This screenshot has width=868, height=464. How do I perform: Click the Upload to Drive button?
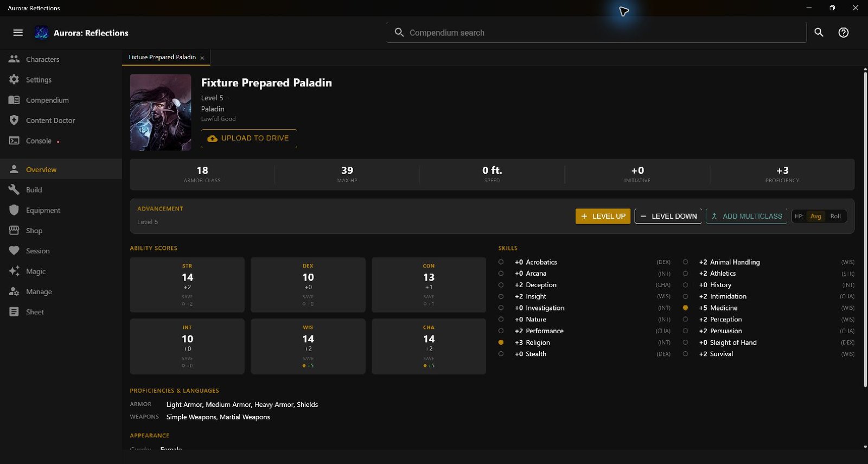click(x=249, y=138)
